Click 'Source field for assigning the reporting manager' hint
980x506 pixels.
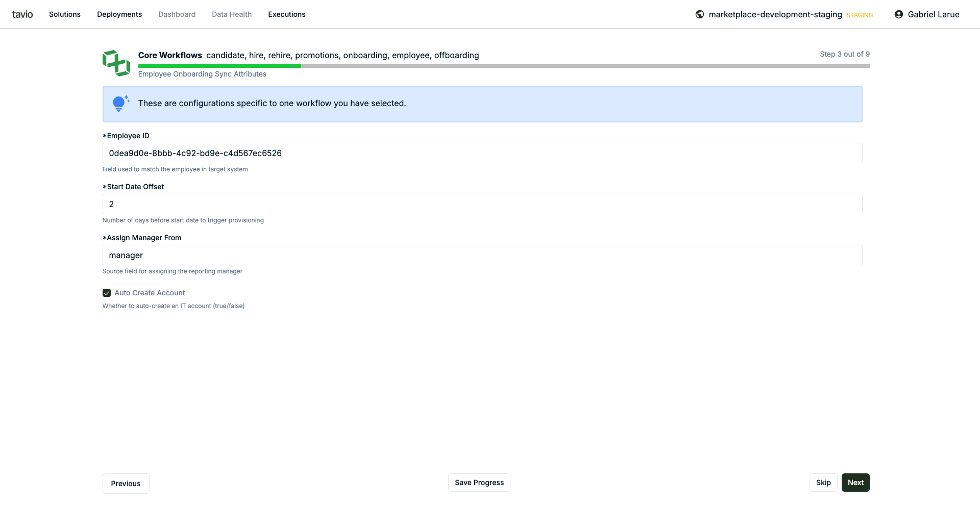click(173, 271)
